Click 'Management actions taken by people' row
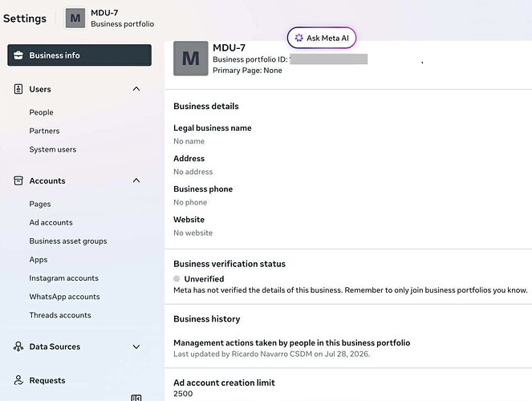This screenshot has width=532, height=401. tap(292, 342)
